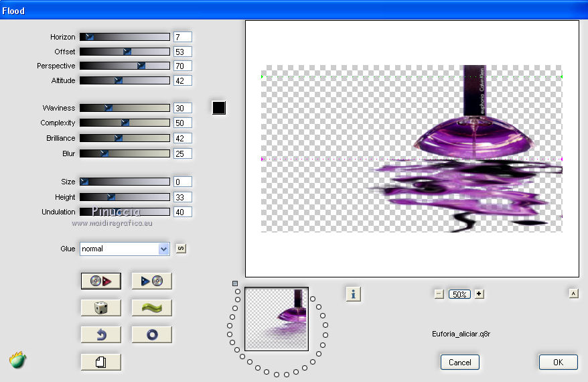Click the Height slider track
The image size is (588, 382).
click(125, 197)
